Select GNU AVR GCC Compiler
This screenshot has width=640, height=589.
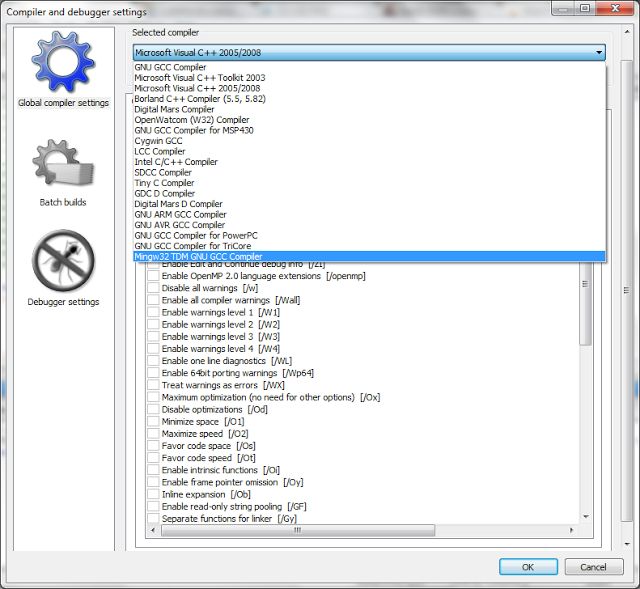click(x=369, y=225)
